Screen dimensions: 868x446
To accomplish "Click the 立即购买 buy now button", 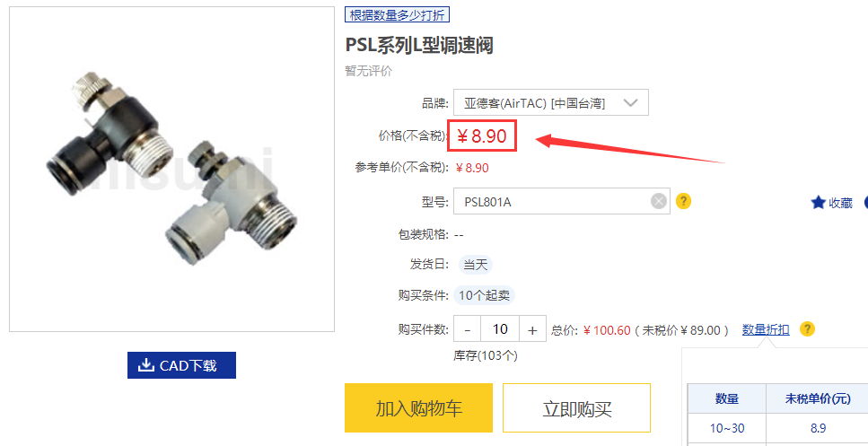I will [577, 407].
